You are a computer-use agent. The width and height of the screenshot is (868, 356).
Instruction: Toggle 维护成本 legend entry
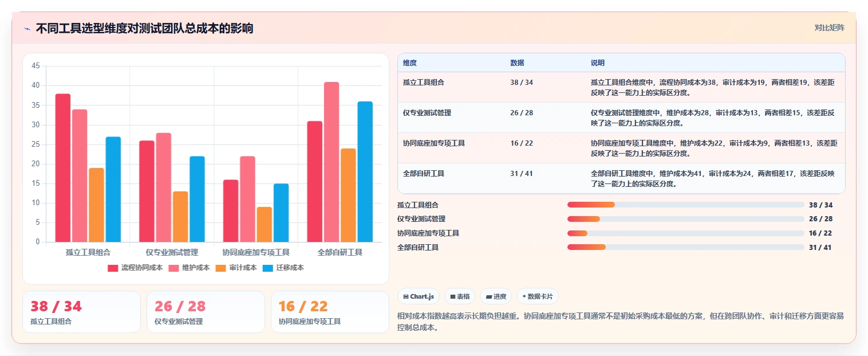pos(189,268)
